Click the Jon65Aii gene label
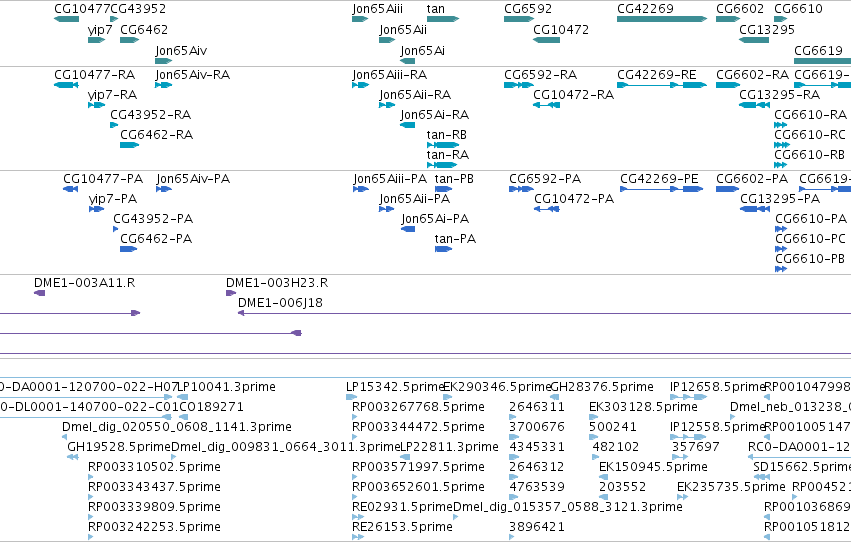This screenshot has width=851, height=542. coord(403,30)
